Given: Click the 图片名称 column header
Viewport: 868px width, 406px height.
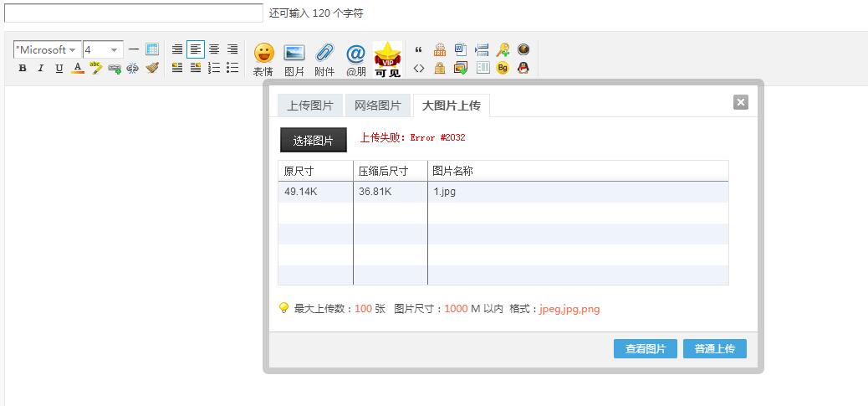Looking at the screenshot, I should pyautogui.click(x=578, y=171).
